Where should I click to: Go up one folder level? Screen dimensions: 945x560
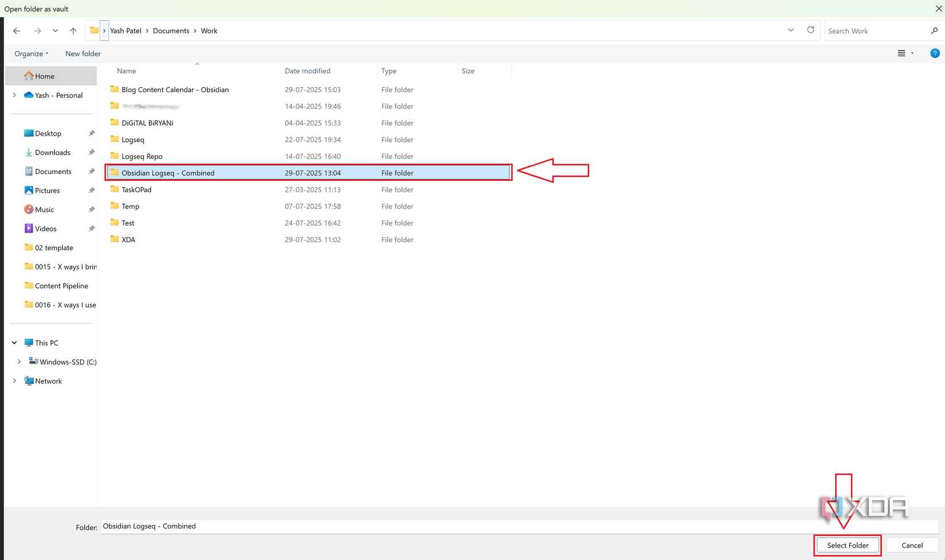73,31
